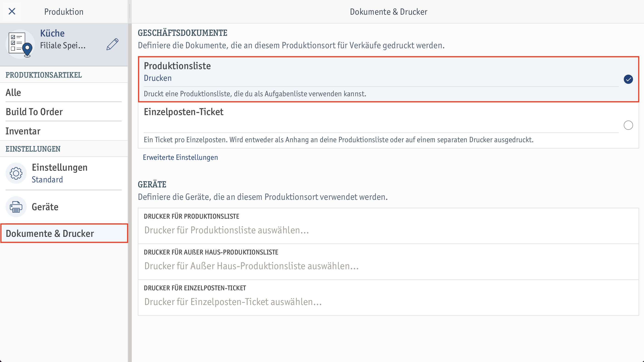Select the Produktionsliste document row

(x=388, y=79)
